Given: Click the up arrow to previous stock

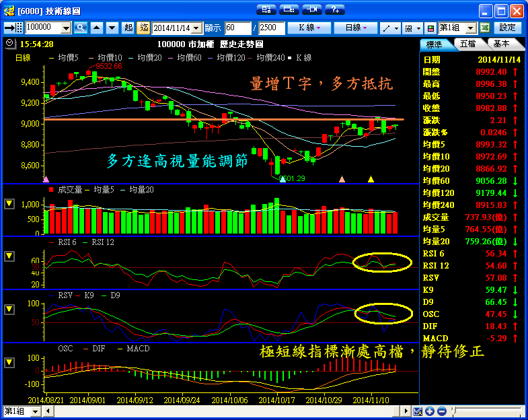Looking at the screenshot, I should point(96,28).
